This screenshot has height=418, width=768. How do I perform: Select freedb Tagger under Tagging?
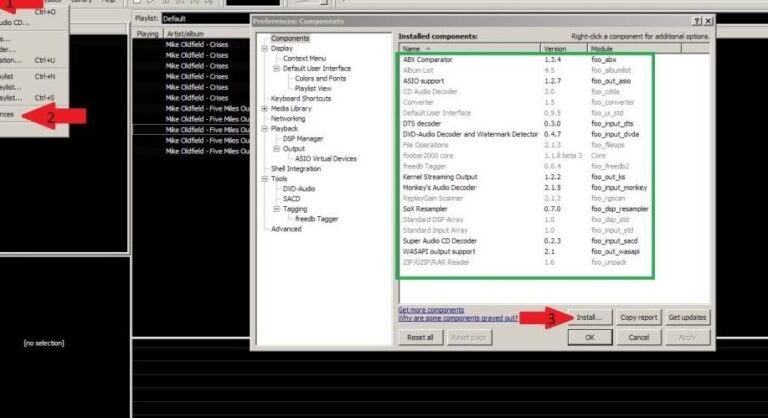pyautogui.click(x=316, y=219)
